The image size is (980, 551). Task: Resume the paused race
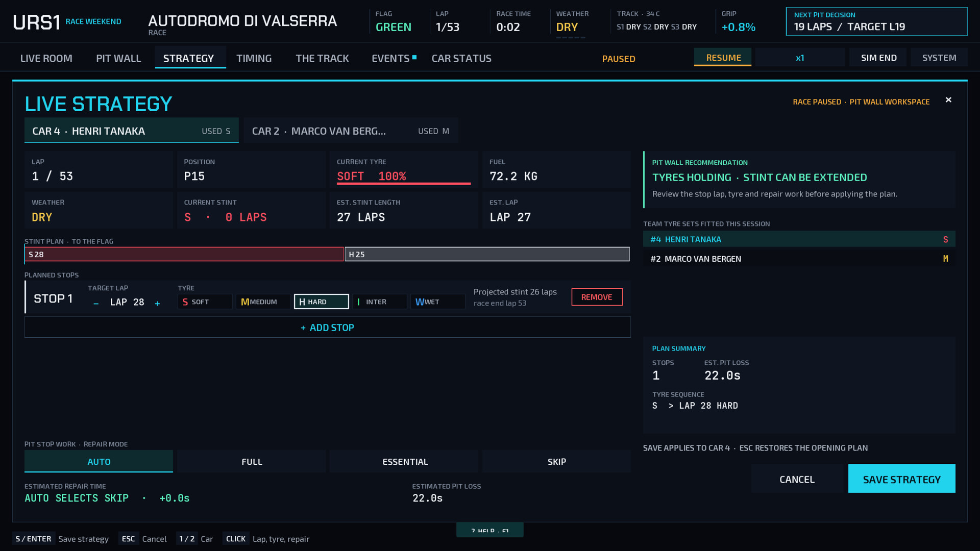[723, 57]
